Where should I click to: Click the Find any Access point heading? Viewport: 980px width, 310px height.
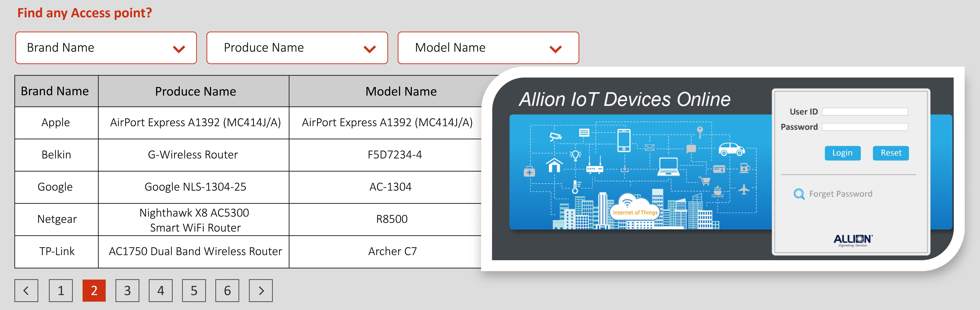pos(84,13)
